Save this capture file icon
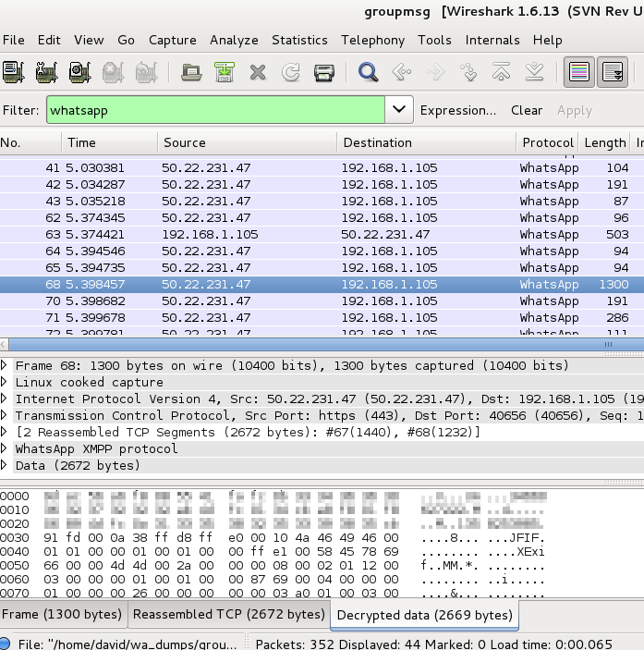Image resolution: width=644 pixels, height=650 pixels. (225, 72)
